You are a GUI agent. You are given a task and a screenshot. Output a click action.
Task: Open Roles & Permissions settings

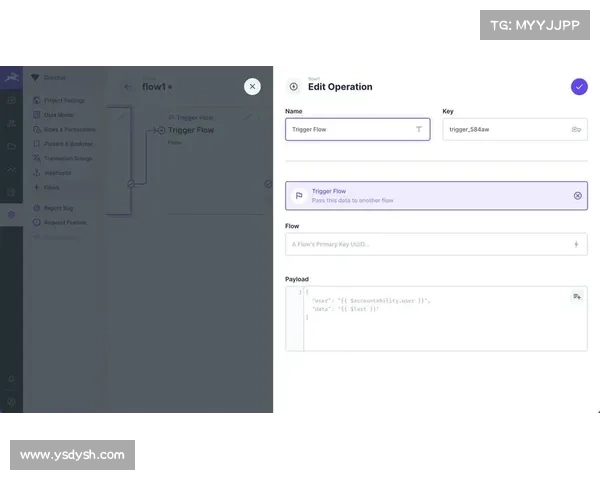[x=68, y=129]
